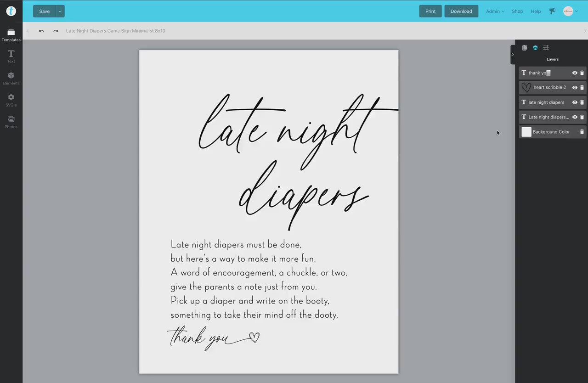Click the heart scribble 2 layer thumbnail
Image resolution: width=588 pixels, height=383 pixels.
526,87
